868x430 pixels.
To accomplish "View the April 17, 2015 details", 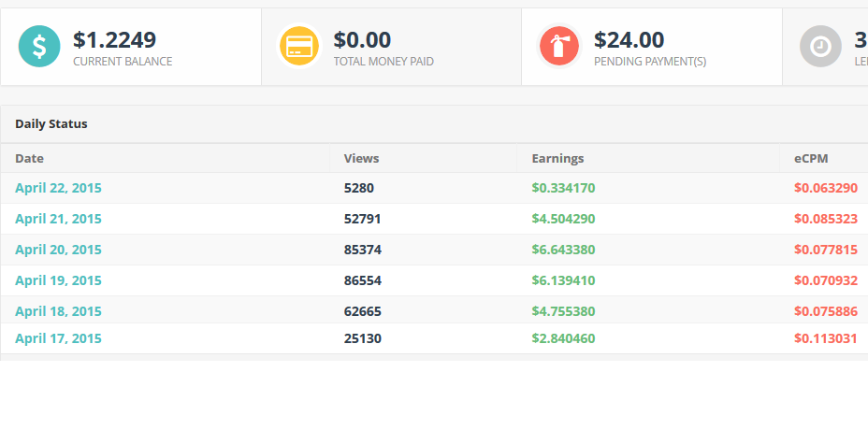I will click(58, 338).
